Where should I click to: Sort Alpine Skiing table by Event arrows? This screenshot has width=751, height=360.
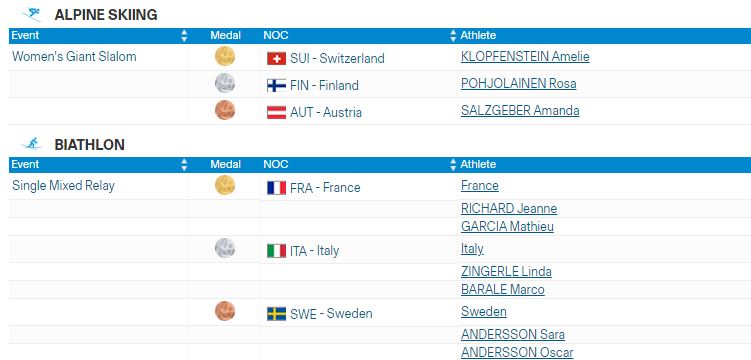click(x=184, y=35)
